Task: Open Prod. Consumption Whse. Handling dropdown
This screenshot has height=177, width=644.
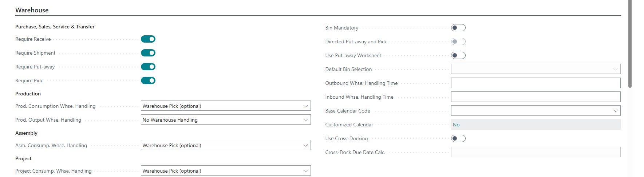Action: [226, 106]
